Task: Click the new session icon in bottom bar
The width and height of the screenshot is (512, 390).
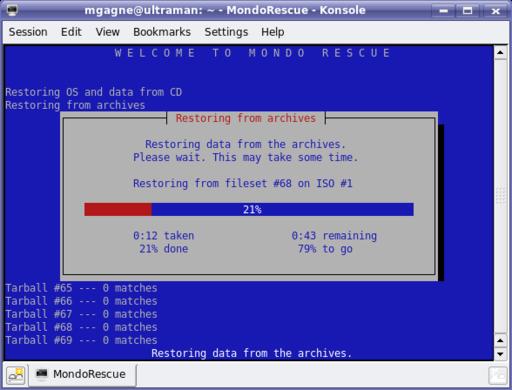Action: pyautogui.click(x=16, y=375)
